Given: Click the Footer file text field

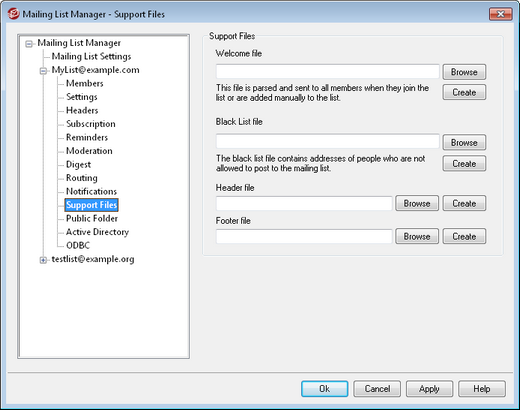Looking at the screenshot, I should [304, 236].
